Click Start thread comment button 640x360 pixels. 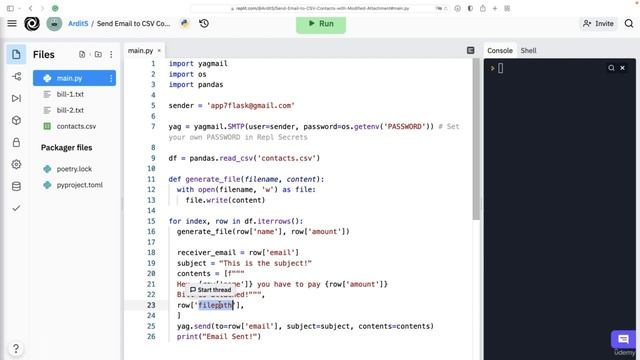tap(211, 290)
